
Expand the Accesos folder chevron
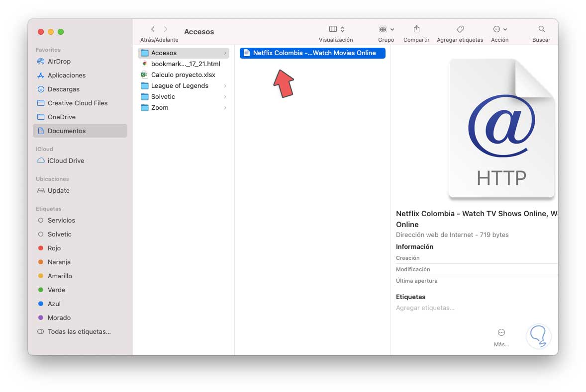225,53
